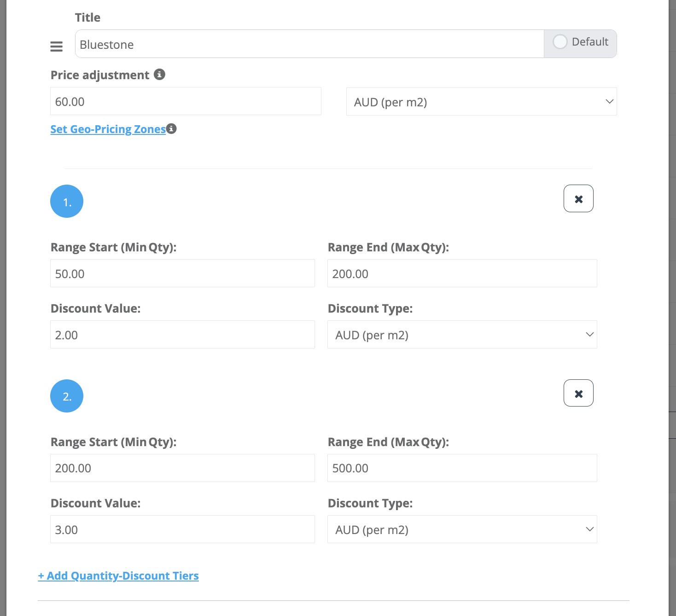Open the Set Geo-Pricing Zones link
The height and width of the screenshot is (616, 676).
(108, 129)
